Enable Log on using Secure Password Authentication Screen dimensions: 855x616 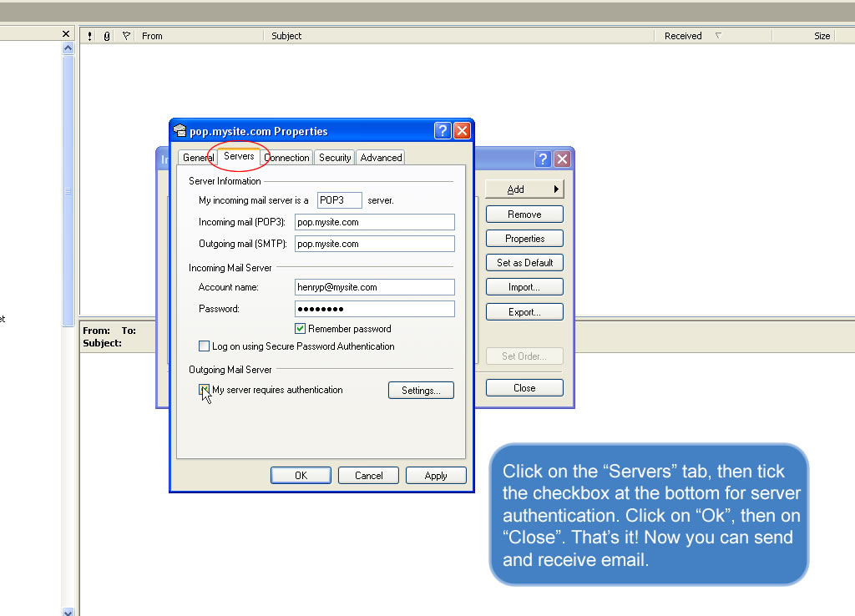point(205,346)
